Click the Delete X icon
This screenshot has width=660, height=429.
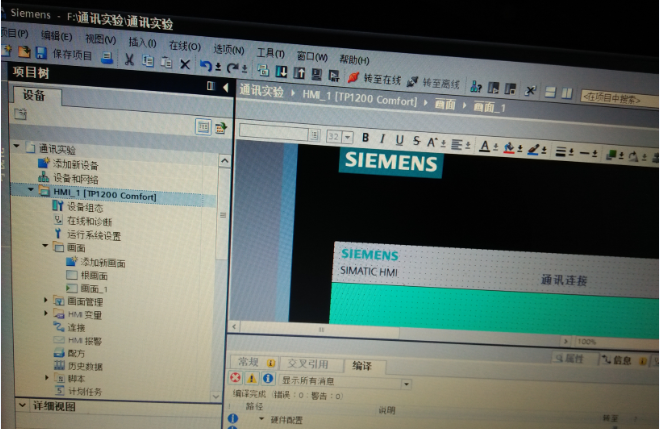pyautogui.click(x=185, y=64)
